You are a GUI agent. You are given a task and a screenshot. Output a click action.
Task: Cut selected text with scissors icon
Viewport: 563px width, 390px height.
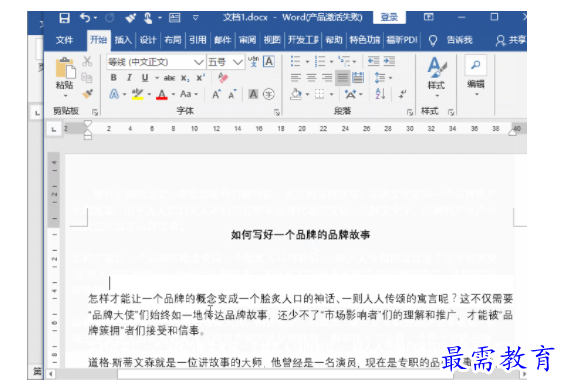click(x=87, y=61)
